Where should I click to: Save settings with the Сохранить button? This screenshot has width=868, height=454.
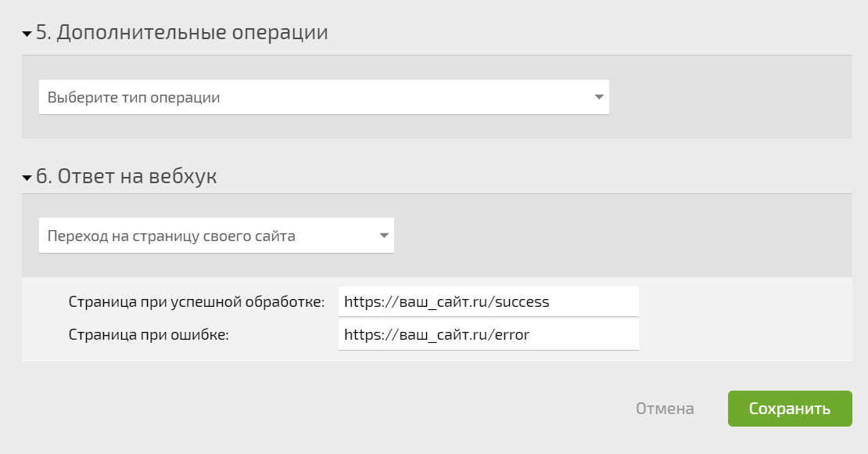[790, 409]
